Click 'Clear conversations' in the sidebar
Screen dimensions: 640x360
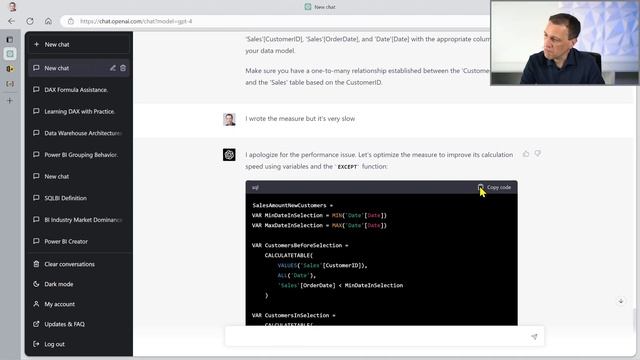click(79, 264)
